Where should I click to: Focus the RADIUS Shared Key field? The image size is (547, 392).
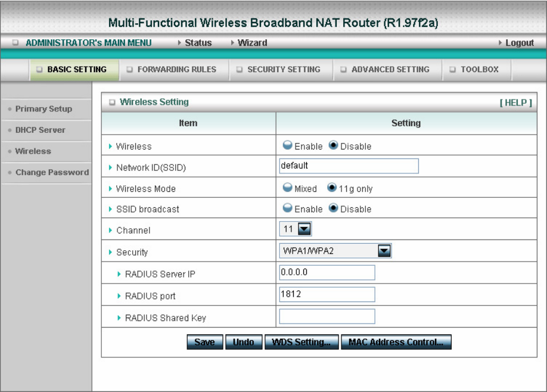pos(327,316)
